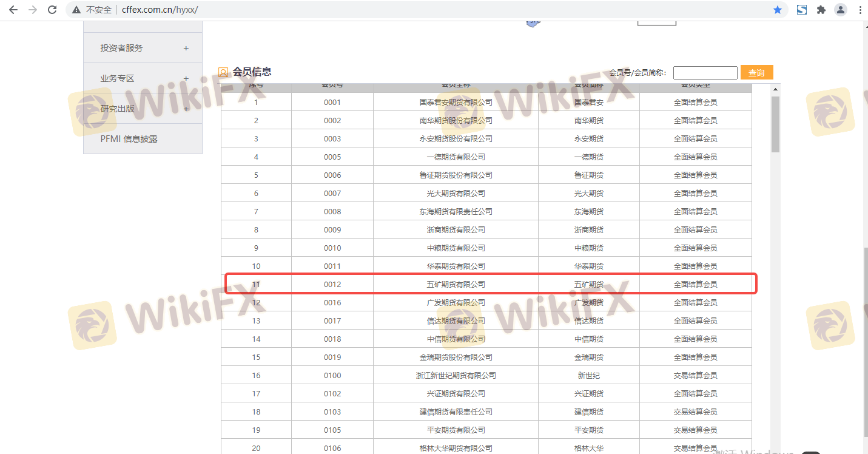Expand the 投资者服务 plus sign
Viewport: 868px width, 454px height.
coord(186,48)
